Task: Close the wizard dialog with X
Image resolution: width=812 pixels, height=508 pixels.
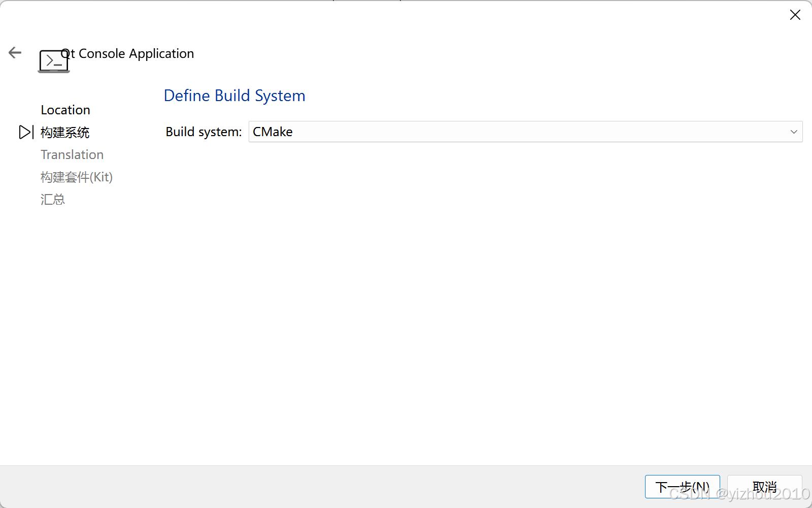Action: click(x=795, y=15)
